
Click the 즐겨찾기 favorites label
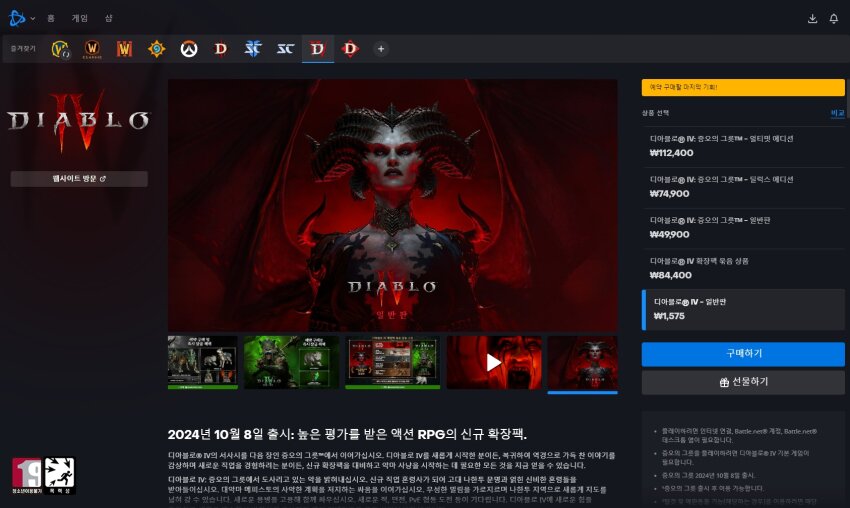[x=23, y=49]
